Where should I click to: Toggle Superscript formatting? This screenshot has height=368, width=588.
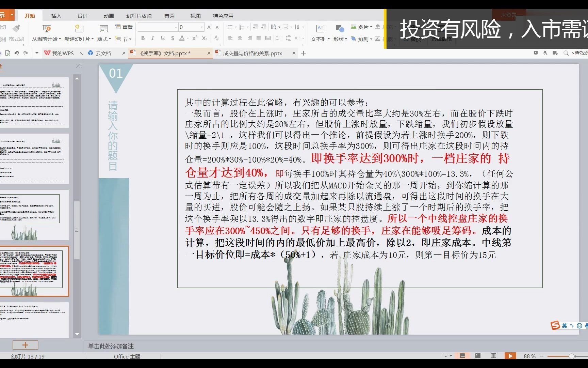pyautogui.click(x=195, y=38)
